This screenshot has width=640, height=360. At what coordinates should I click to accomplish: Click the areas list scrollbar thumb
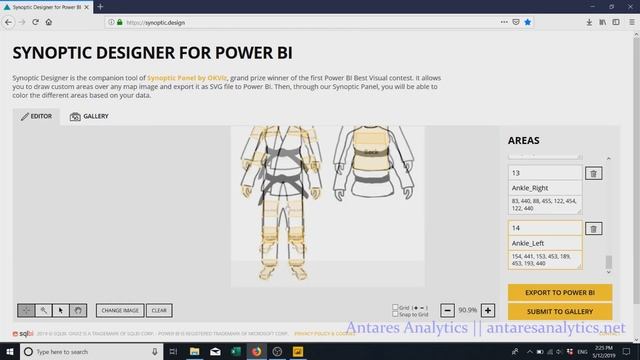click(609, 262)
